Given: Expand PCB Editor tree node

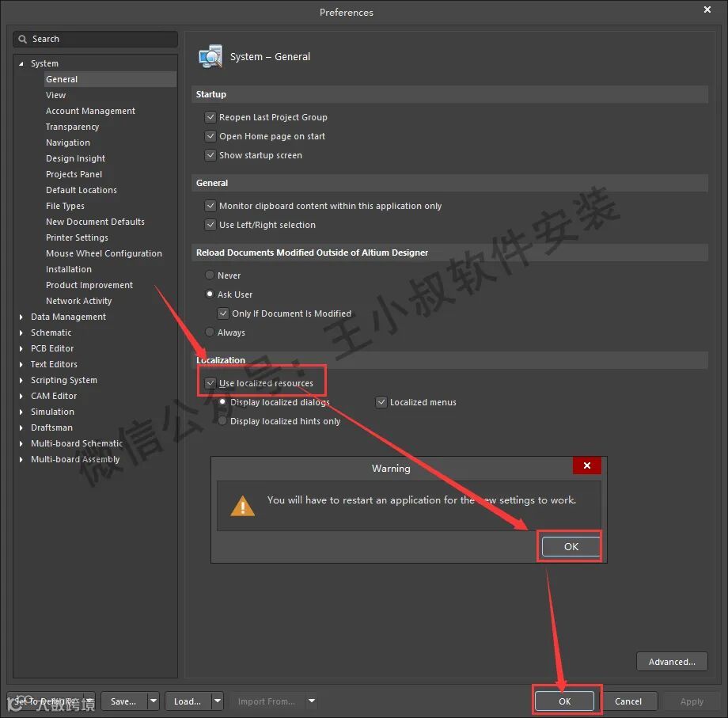Looking at the screenshot, I should (x=21, y=348).
